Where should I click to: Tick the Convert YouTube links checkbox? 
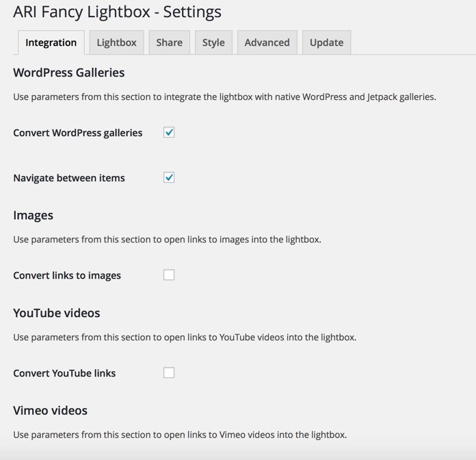(169, 372)
